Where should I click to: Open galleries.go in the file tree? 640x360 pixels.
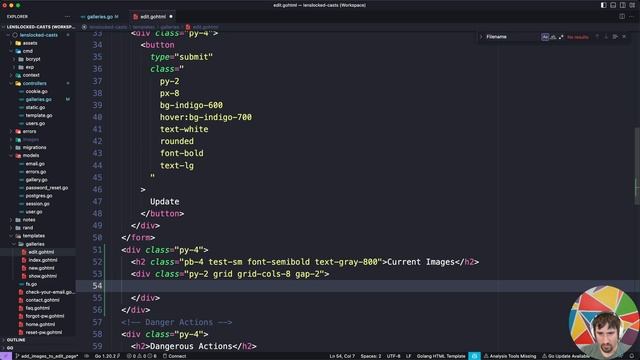point(38,100)
